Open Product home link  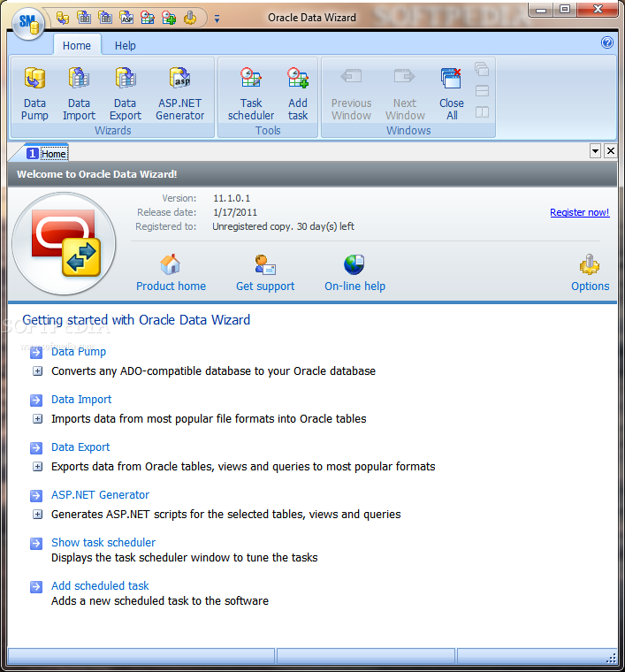click(x=171, y=286)
